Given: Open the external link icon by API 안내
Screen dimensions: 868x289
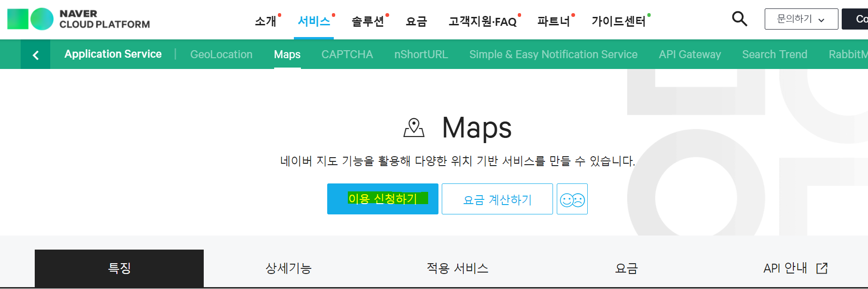Looking at the screenshot, I should point(822,268).
